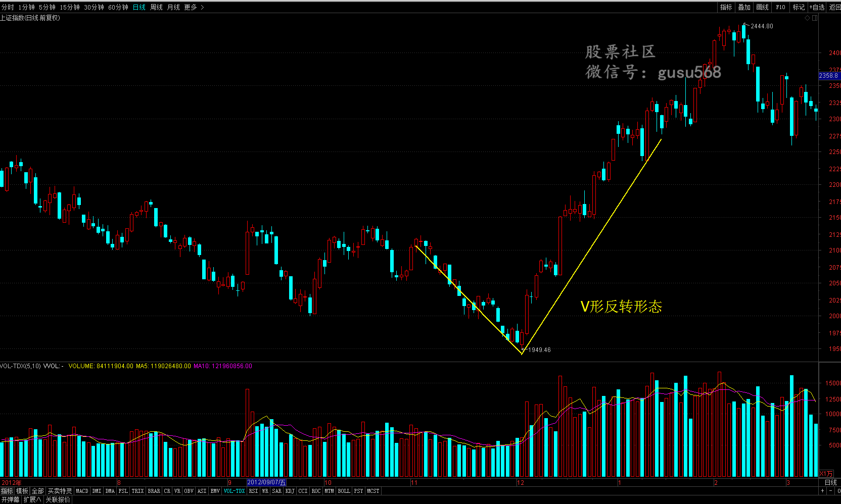Click the 开弹幕 button
This screenshot has height=504, width=841.
11,499
